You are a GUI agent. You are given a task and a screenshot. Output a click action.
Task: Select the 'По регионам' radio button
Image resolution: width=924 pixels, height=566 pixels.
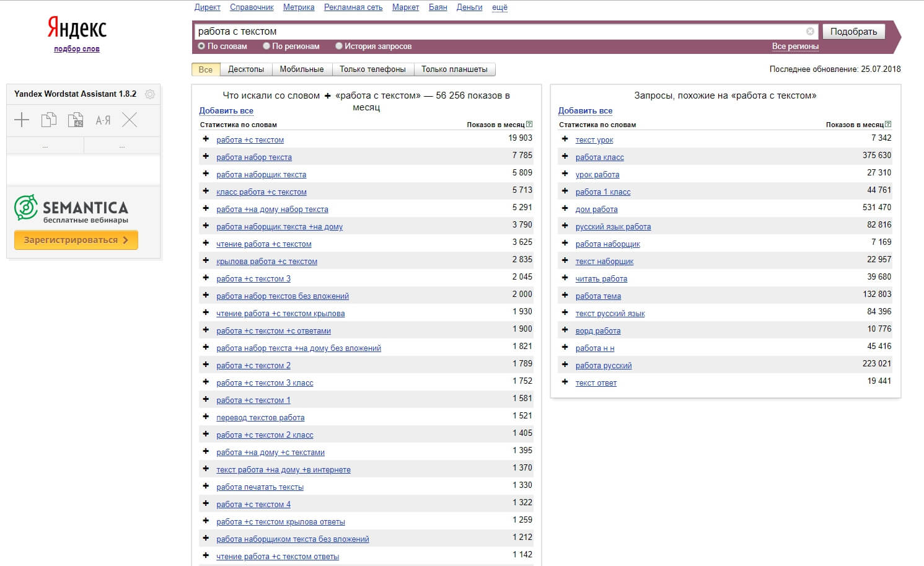(266, 46)
